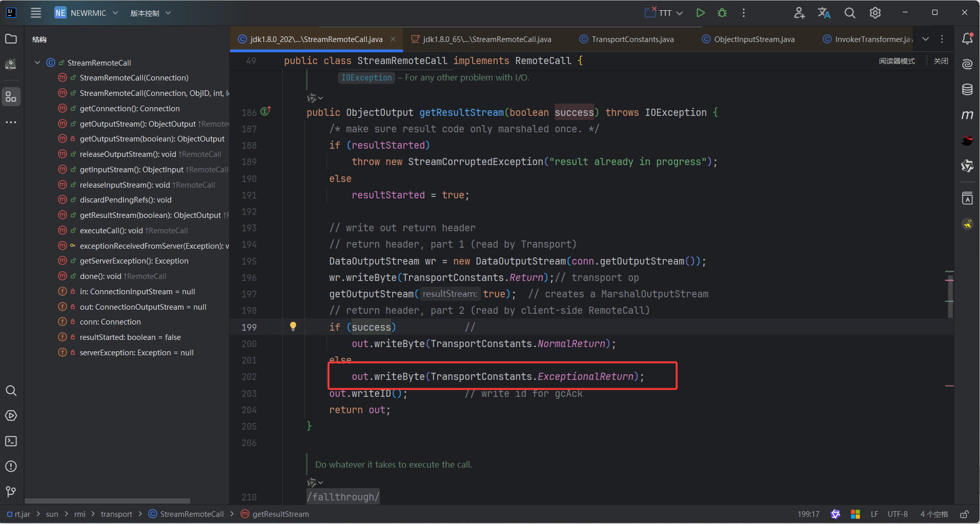Expand rendered doc toggle above getResultStream
This screenshot has width=980, height=524.
(x=315, y=97)
